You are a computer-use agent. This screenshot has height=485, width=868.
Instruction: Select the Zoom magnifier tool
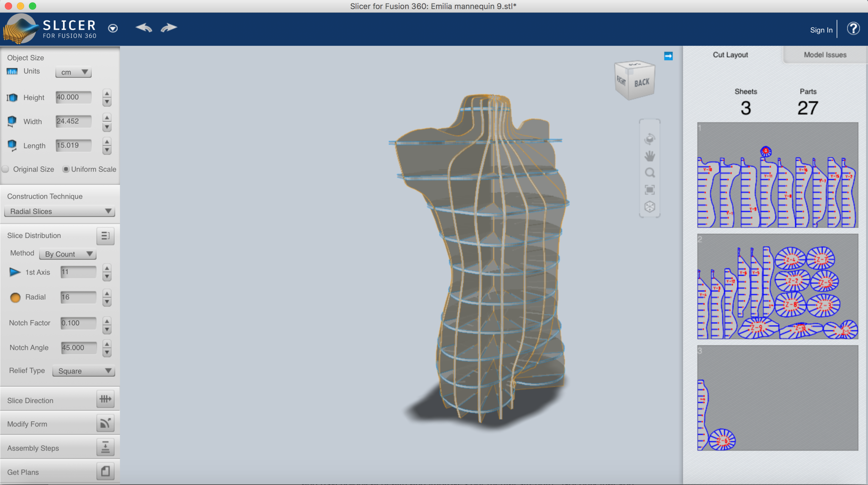650,173
